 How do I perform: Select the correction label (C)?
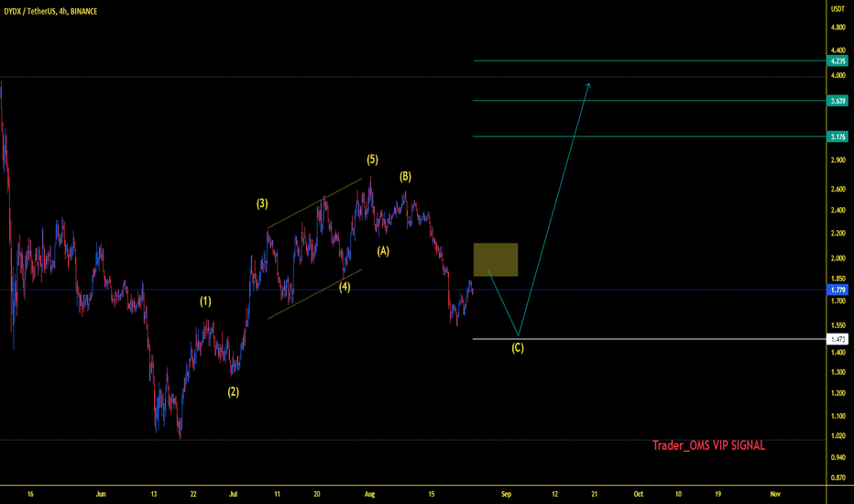518,347
